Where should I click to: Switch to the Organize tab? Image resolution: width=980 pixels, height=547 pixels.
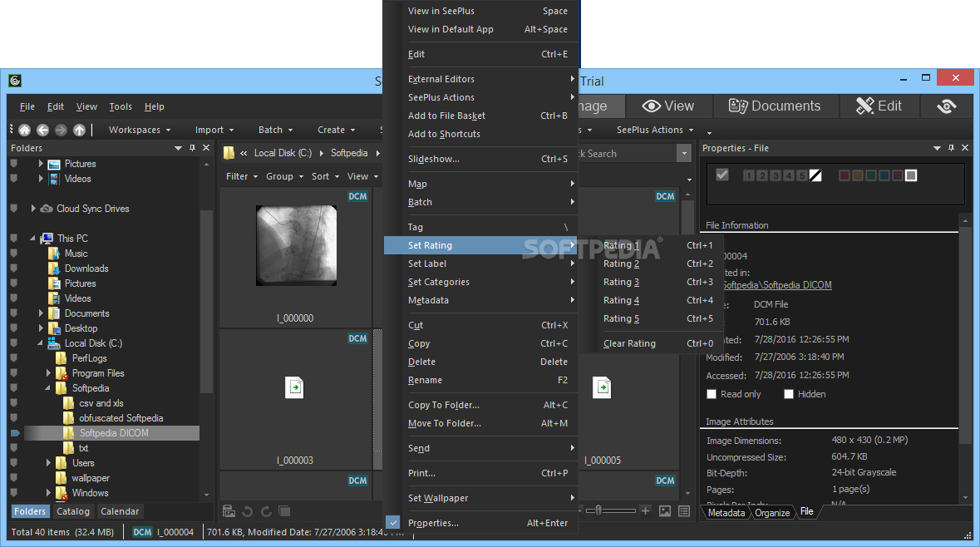[x=772, y=513]
